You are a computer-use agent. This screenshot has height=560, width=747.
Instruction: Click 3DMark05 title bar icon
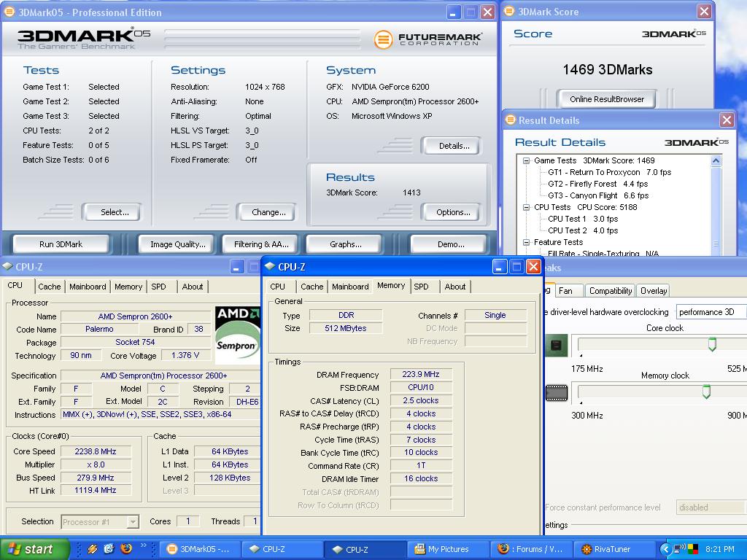point(9,12)
